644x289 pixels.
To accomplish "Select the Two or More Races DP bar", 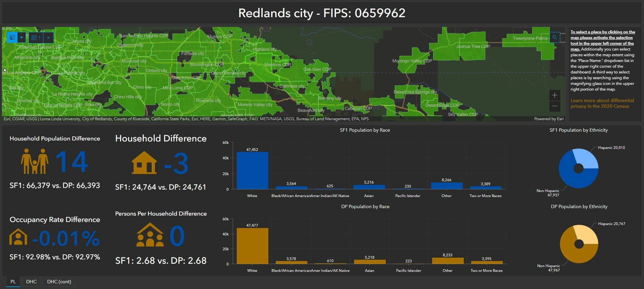I will 487,262.
